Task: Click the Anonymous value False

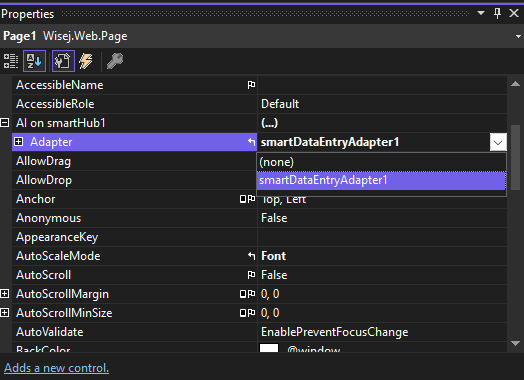Action: (x=382, y=218)
